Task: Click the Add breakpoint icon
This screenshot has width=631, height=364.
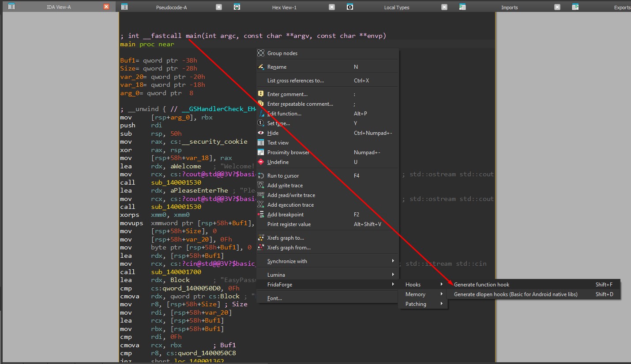Action: click(x=261, y=214)
